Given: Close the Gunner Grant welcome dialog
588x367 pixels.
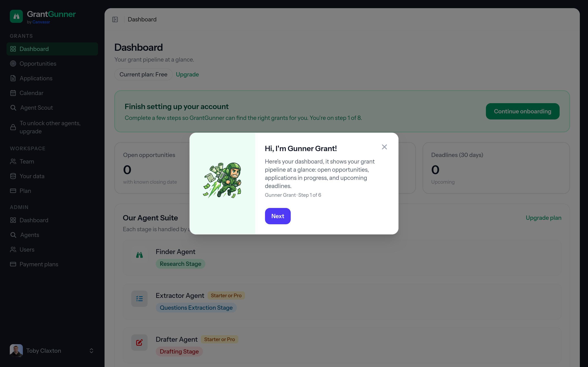Looking at the screenshot, I should click(384, 147).
